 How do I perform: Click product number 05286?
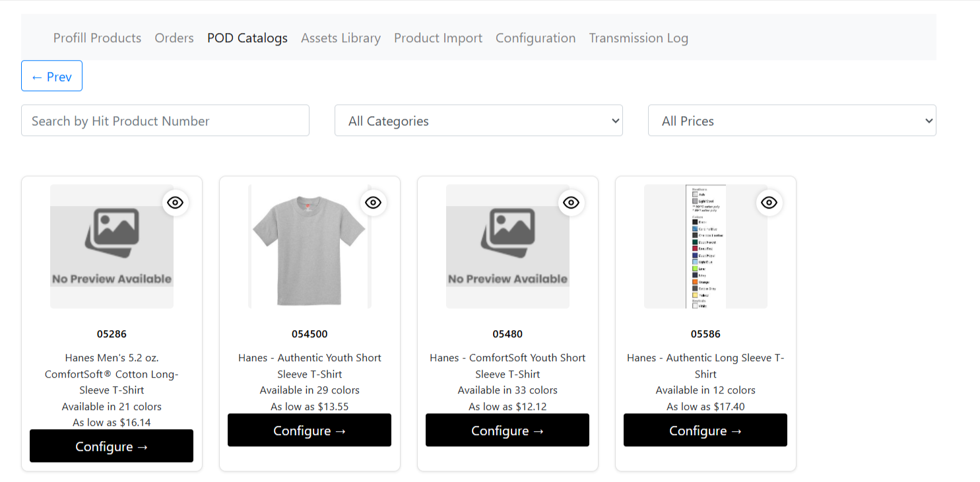tap(112, 334)
